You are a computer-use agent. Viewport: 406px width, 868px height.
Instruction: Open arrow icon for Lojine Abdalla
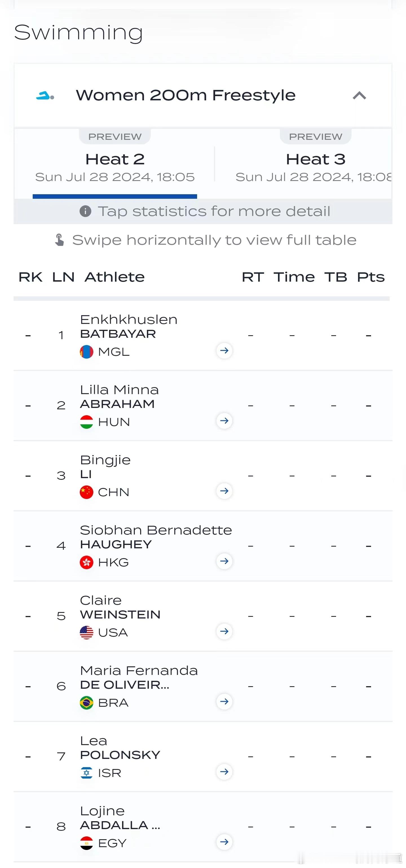[224, 842]
